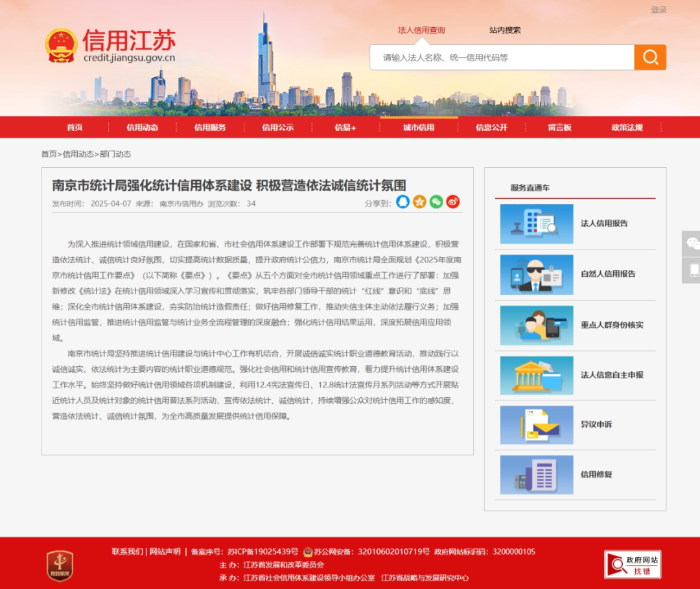
Task: Open the 自然人信用报告 service image
Action: 537,274
